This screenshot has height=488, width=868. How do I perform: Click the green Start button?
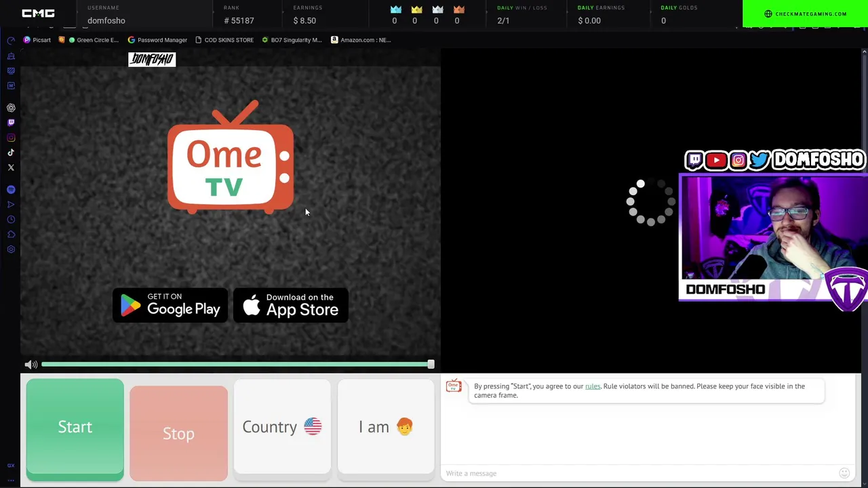pyautogui.click(x=75, y=430)
